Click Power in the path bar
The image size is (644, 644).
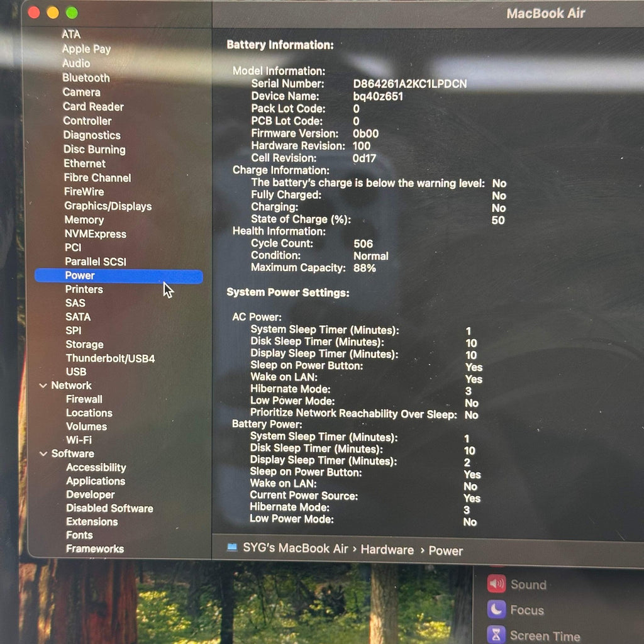coord(446,551)
